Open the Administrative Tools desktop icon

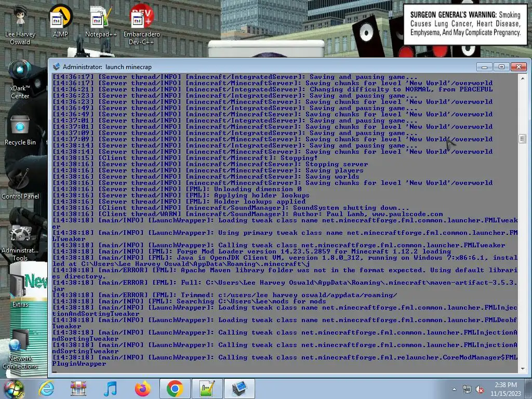click(x=20, y=243)
